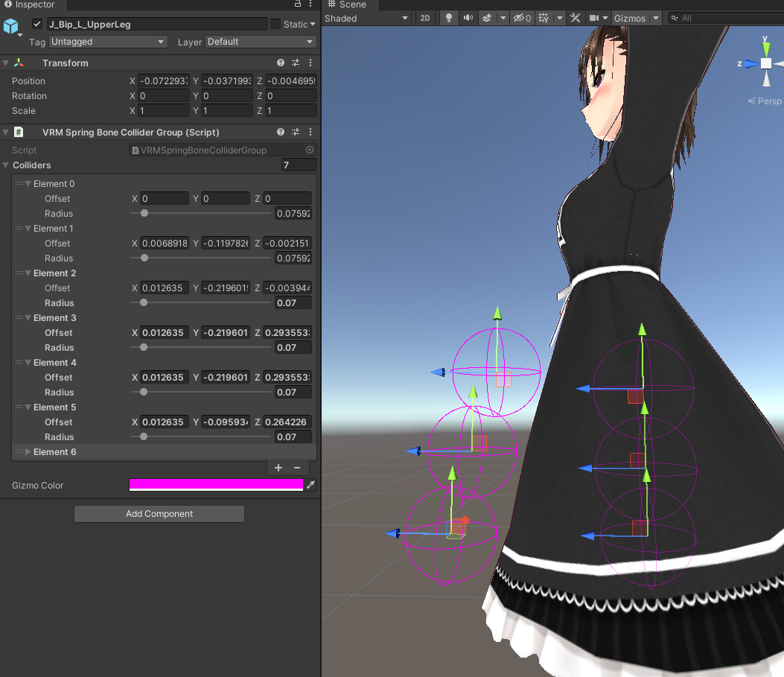Toggle scene lighting with the lightbulb icon
Screen dimensions: 784x677
pos(448,18)
